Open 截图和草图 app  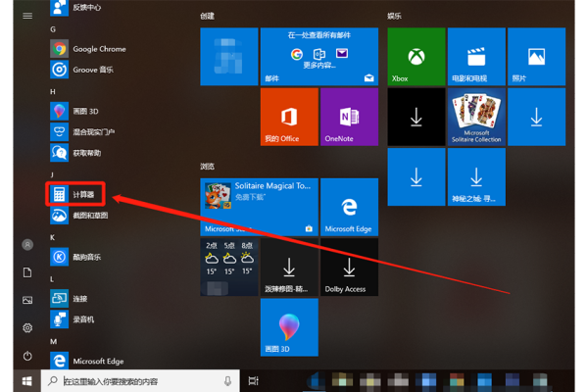pos(79,216)
